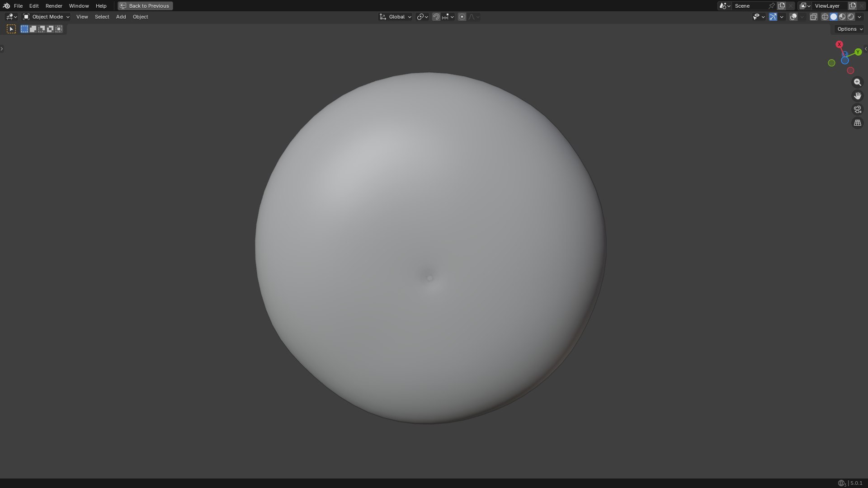Toggle snapping magnet icon
This screenshot has height=488, width=868.
point(436,17)
